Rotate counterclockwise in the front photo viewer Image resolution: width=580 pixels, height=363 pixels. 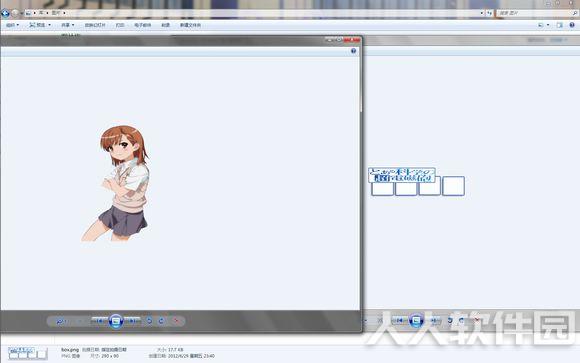[x=149, y=321]
